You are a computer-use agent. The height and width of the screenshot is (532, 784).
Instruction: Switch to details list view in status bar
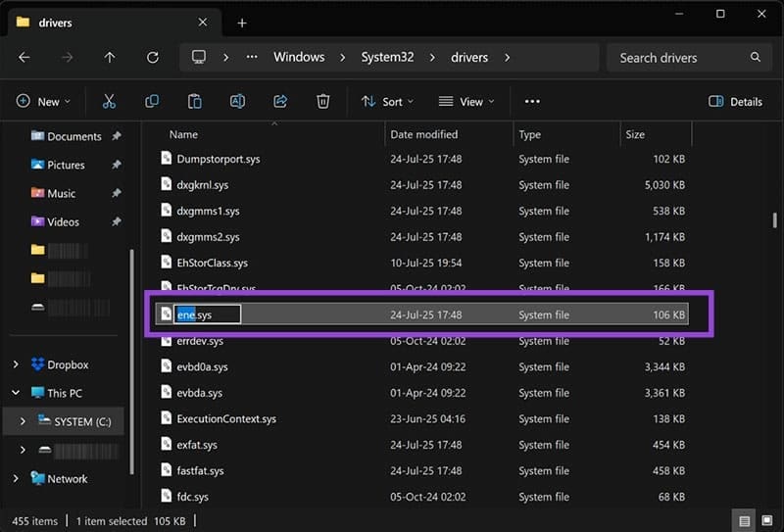coord(745,521)
